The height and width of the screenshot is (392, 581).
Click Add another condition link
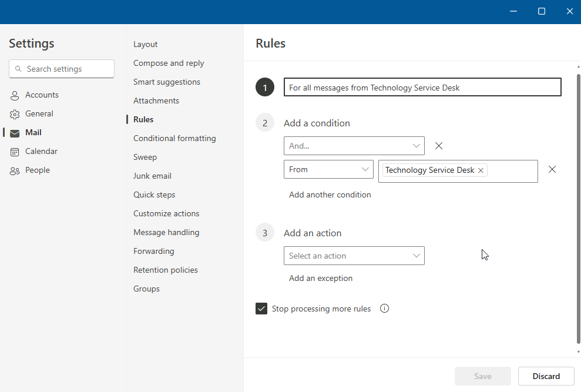click(x=330, y=195)
